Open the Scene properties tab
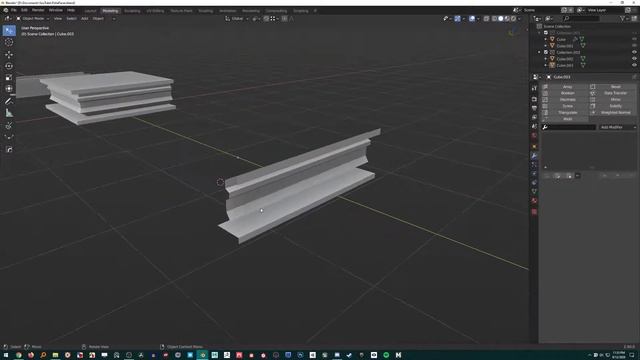Image resolution: width=640 pixels, height=360 pixels. point(534,126)
